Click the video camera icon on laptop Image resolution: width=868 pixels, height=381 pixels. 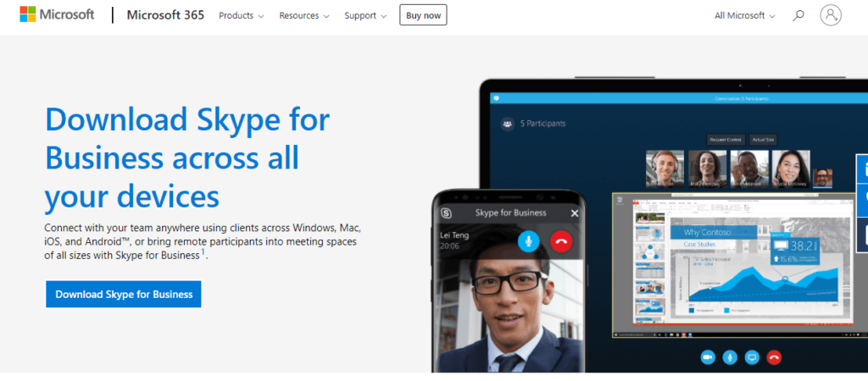707,357
